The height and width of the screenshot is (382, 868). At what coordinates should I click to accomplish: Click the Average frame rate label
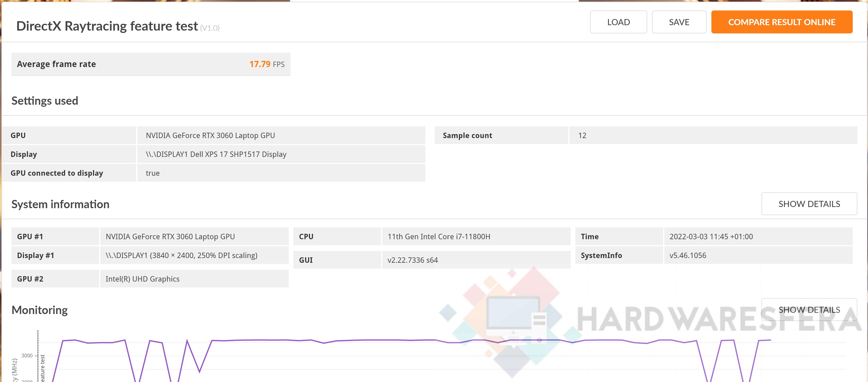coord(56,64)
